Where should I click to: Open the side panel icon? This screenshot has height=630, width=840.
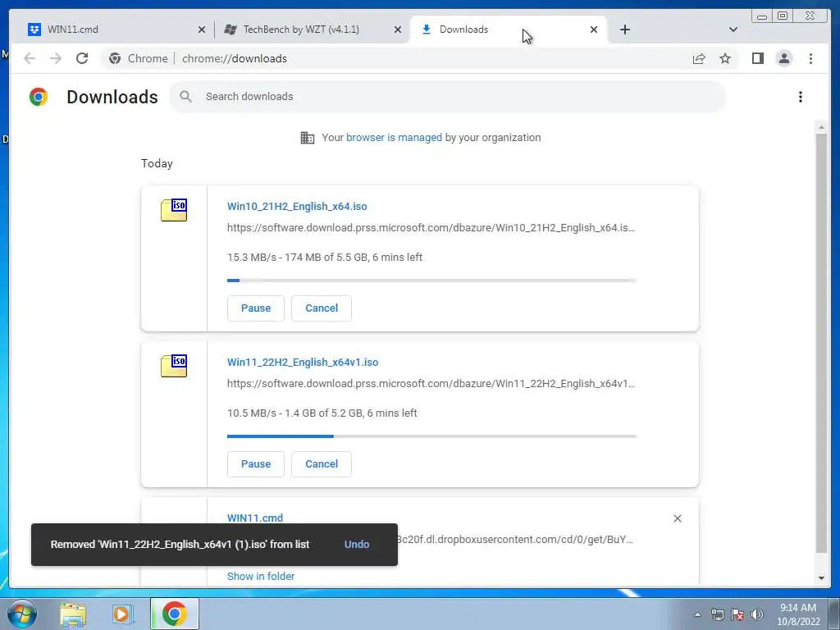[757, 58]
